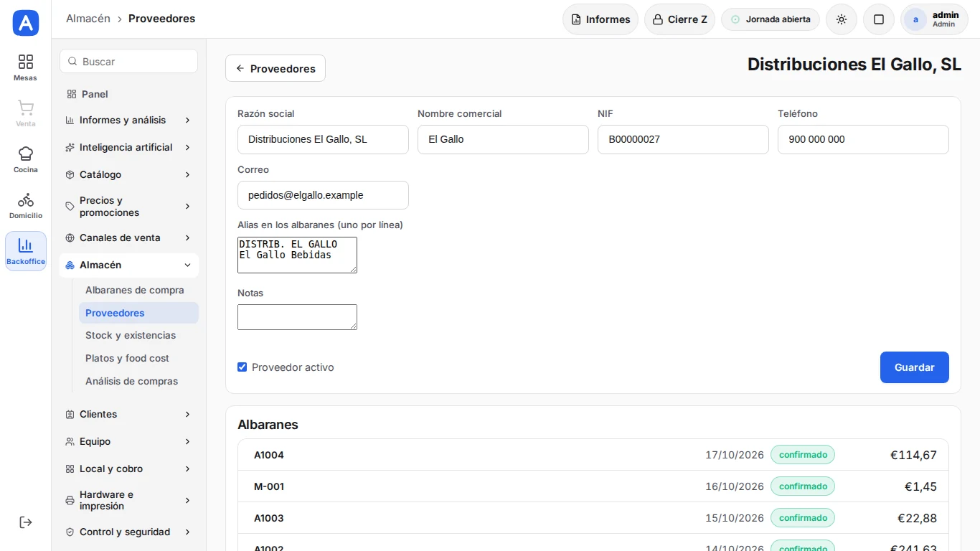
Task: Open the admin user avatar
Action: click(915, 19)
